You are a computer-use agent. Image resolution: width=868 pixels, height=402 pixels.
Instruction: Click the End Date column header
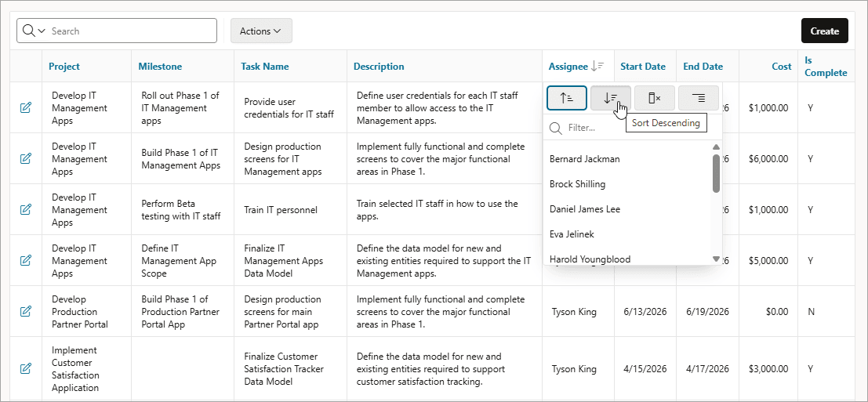click(x=703, y=67)
